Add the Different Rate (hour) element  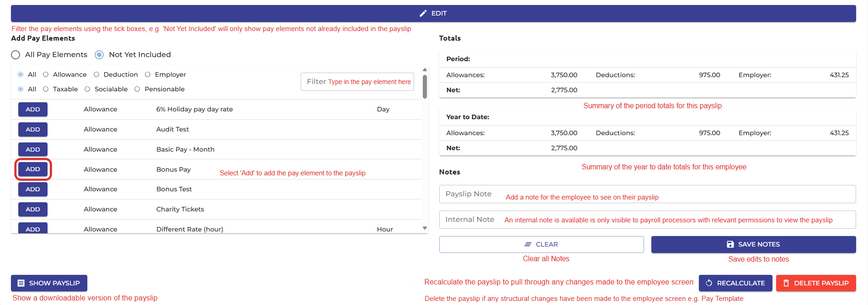pyautogui.click(x=33, y=228)
